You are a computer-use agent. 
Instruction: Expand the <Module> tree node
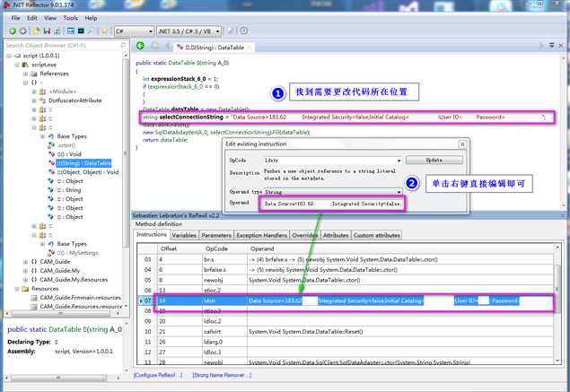coord(34,91)
